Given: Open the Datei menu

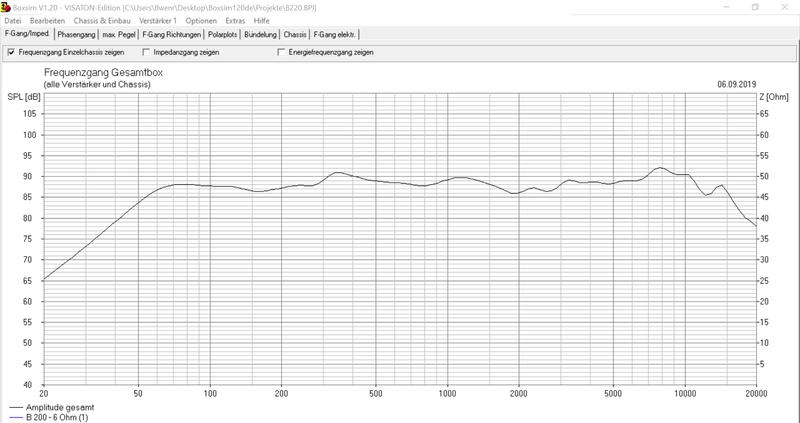Looking at the screenshot, I should coord(13,21).
